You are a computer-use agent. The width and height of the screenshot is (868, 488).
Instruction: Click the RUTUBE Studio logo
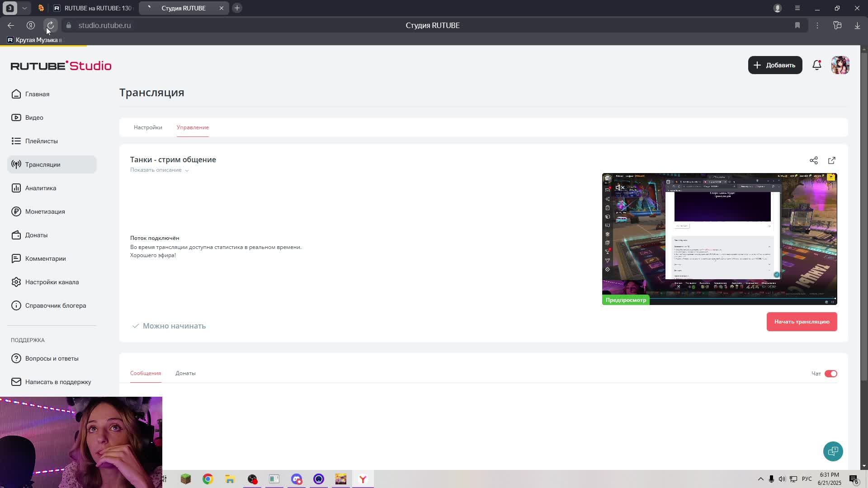coord(61,66)
